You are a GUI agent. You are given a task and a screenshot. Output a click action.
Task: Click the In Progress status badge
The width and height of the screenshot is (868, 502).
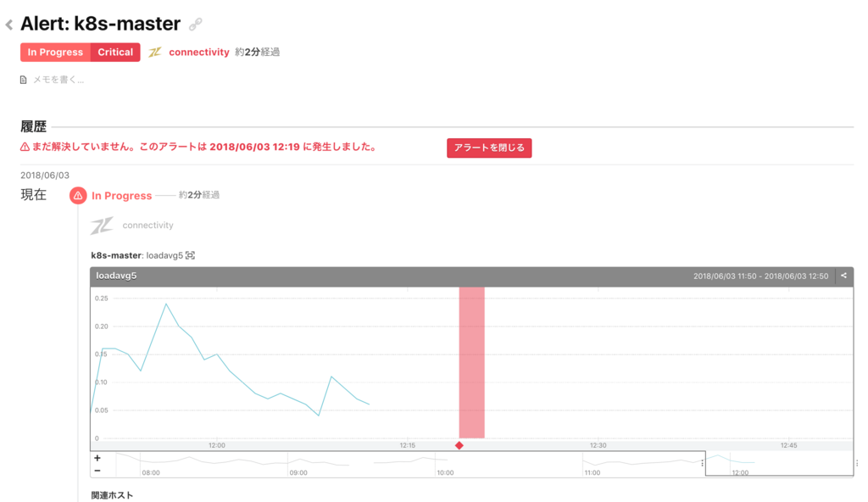pos(55,52)
